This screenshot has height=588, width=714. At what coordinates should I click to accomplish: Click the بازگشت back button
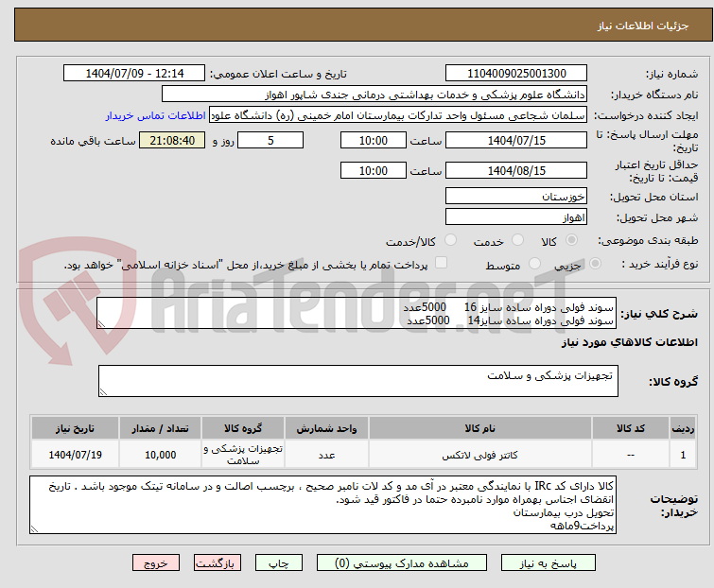[218, 563]
